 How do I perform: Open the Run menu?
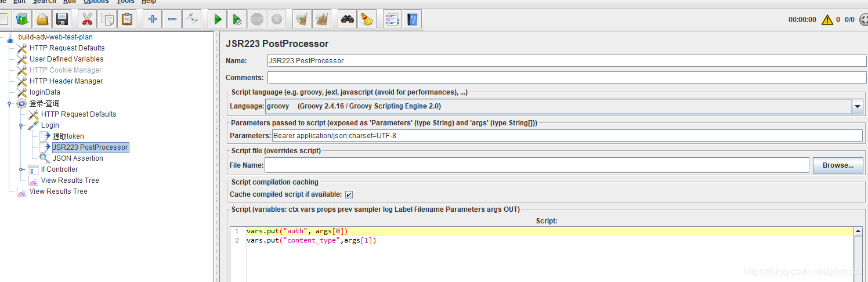click(x=70, y=2)
